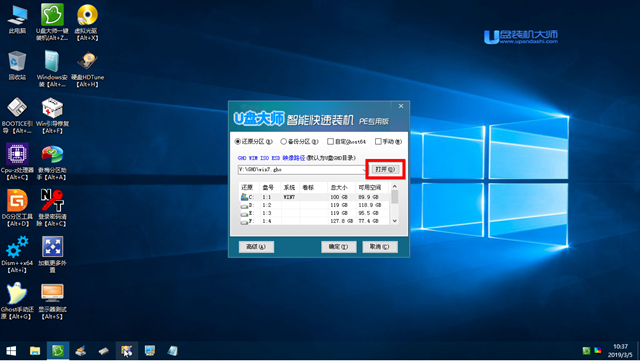Launch U盘大师一键装机 desktop shortcut
Screen dimensions: 640x364
click(52, 22)
